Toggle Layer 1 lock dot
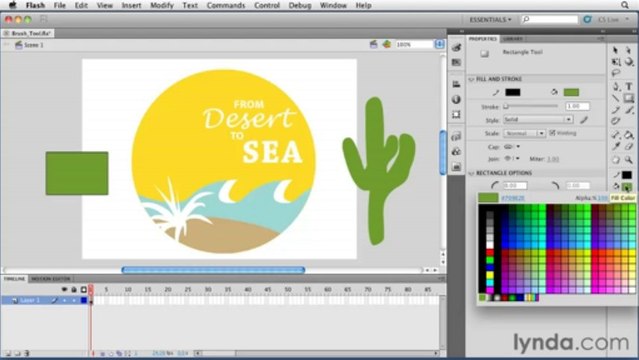The width and height of the screenshot is (639, 360). tap(74, 300)
